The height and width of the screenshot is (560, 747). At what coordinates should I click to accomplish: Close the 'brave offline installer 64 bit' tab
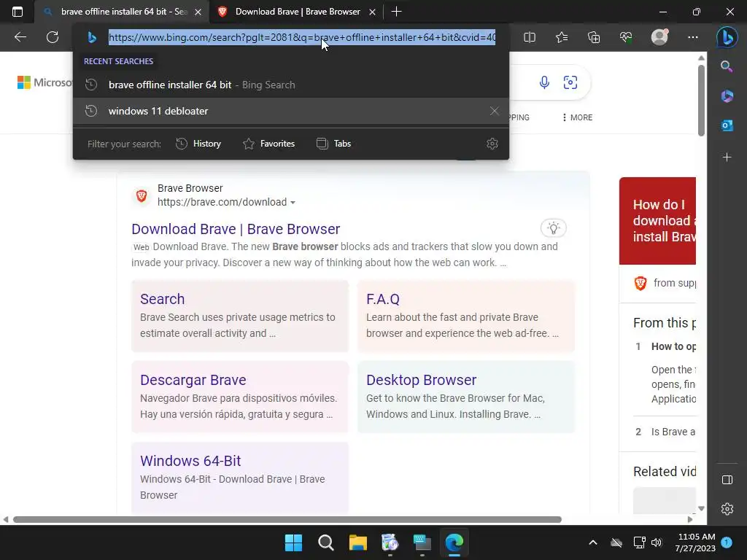coord(198,12)
